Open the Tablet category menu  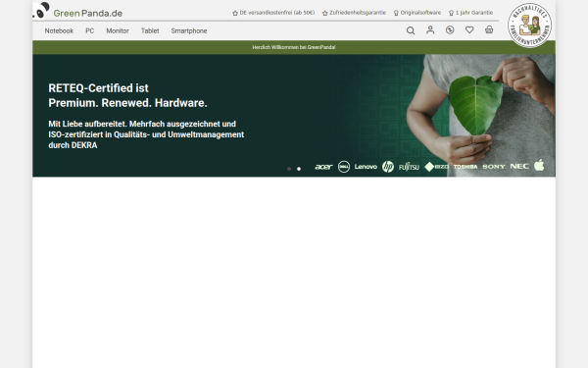(150, 30)
